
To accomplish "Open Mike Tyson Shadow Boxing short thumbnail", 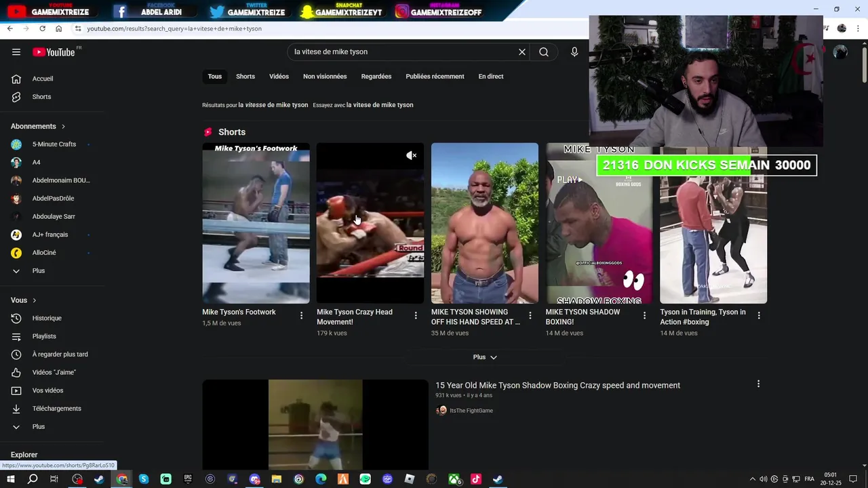I will [x=599, y=223].
